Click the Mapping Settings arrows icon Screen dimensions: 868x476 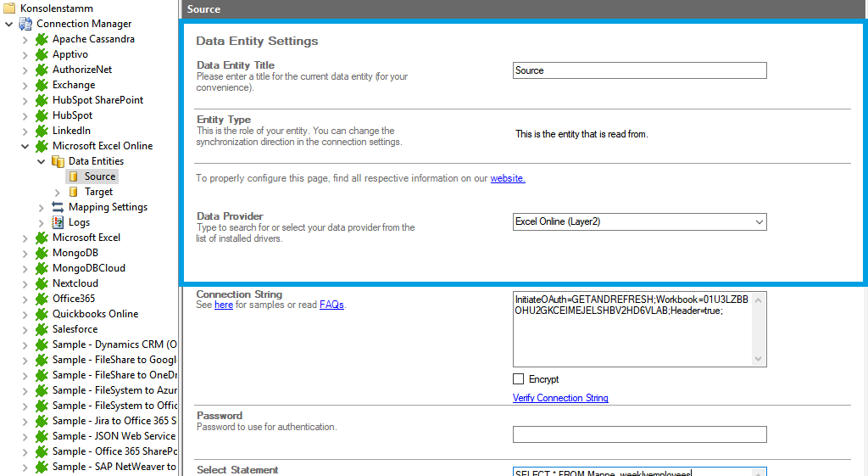pyautogui.click(x=58, y=207)
